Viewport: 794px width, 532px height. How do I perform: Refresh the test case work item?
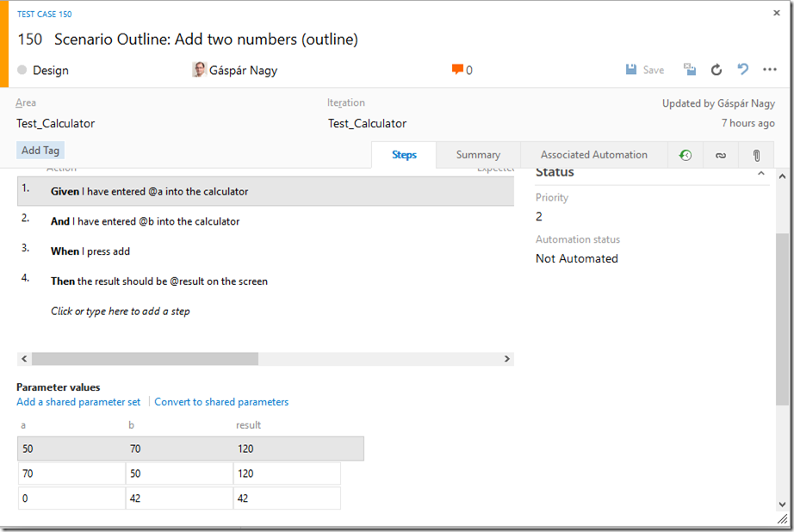716,70
